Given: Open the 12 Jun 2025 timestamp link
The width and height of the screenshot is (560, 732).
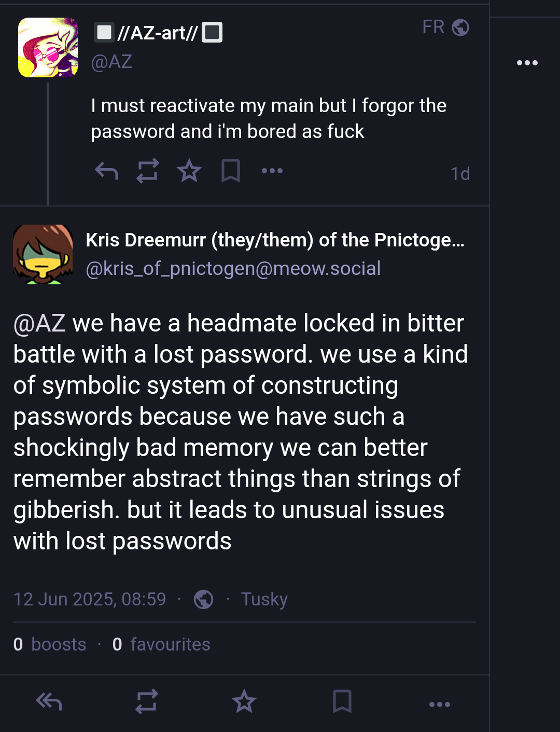Looking at the screenshot, I should pos(90,599).
